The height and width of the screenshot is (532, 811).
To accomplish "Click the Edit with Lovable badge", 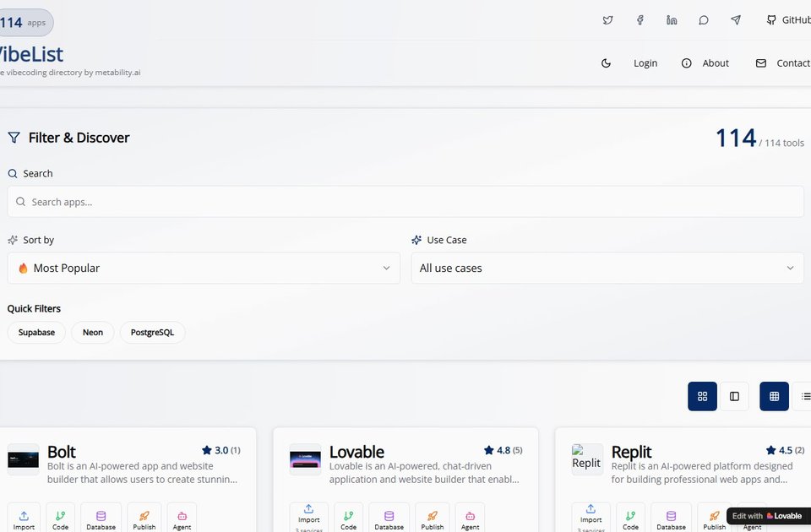I will point(767,516).
